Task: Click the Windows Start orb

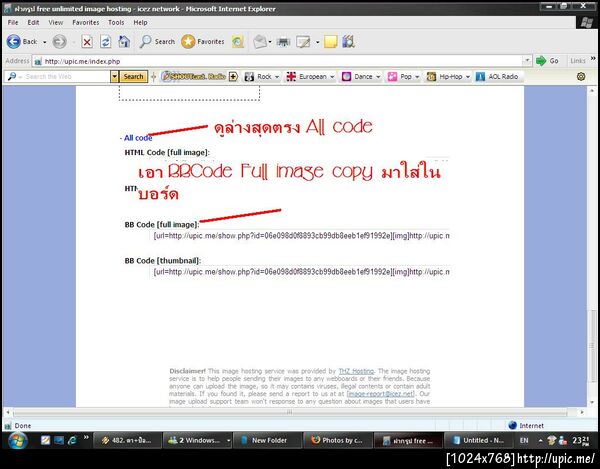Action: tap(17, 440)
